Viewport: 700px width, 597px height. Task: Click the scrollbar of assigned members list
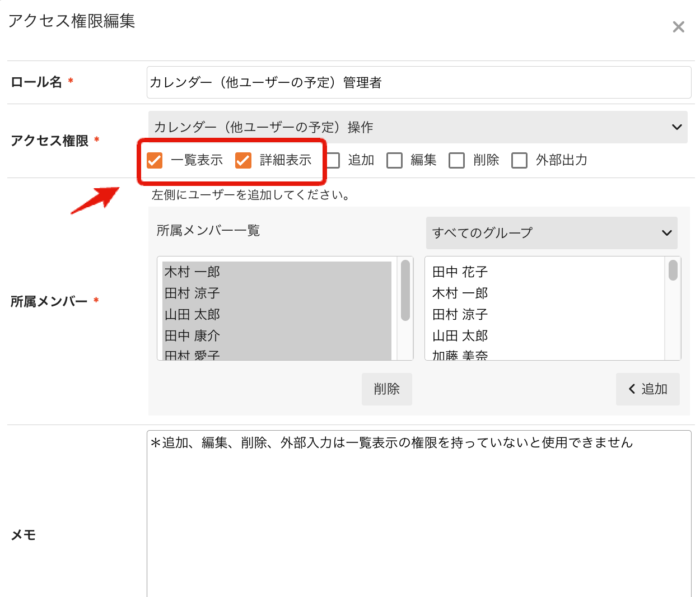point(405,291)
